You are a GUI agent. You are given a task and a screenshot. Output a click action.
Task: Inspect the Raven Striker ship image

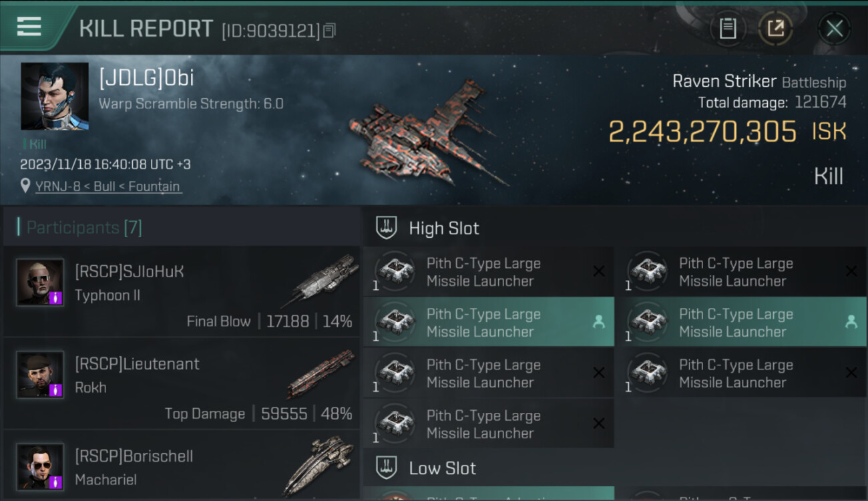(x=426, y=130)
